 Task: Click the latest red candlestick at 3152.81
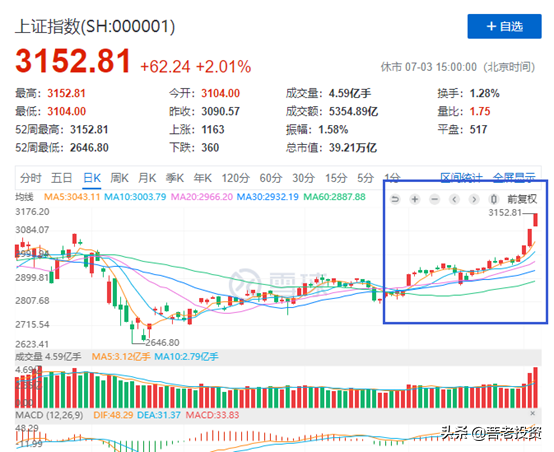[536, 219]
